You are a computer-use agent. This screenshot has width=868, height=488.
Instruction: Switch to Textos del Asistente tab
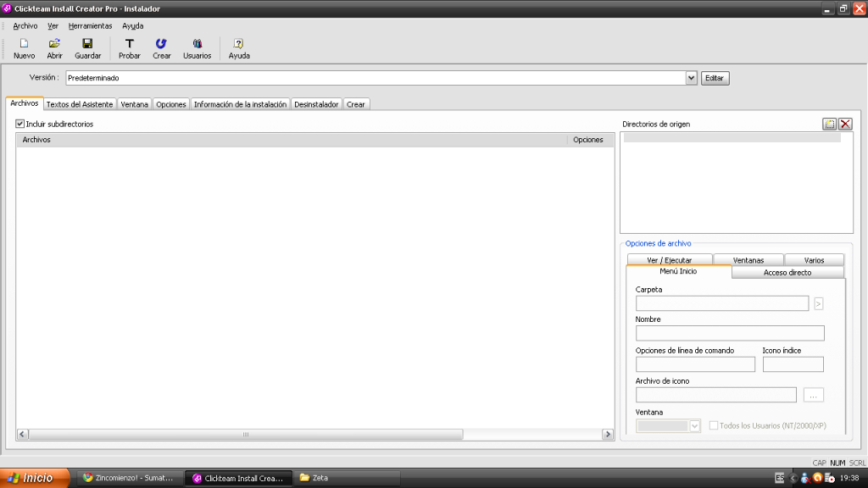click(x=80, y=104)
